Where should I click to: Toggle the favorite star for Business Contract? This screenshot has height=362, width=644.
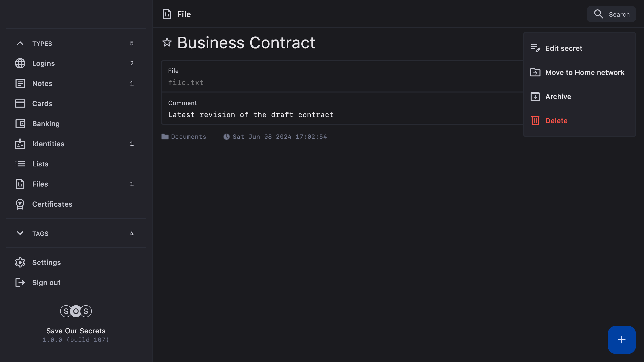click(x=167, y=42)
